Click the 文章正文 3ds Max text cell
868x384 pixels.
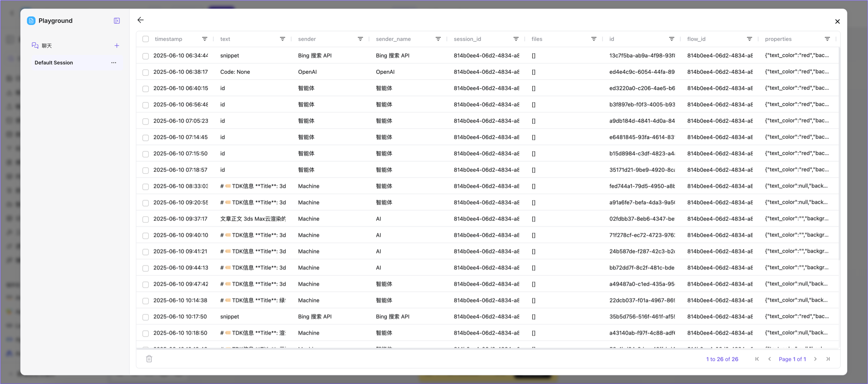coord(253,219)
